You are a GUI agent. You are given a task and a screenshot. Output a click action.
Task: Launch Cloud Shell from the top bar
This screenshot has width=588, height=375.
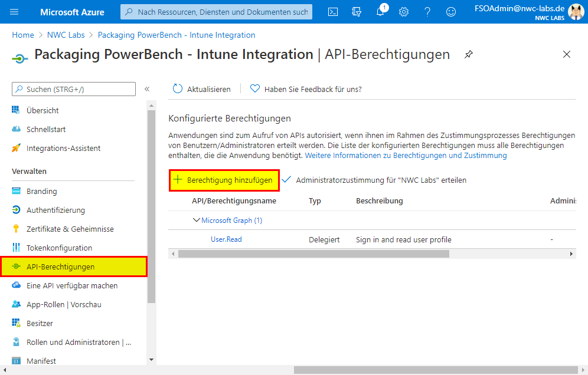tap(333, 12)
